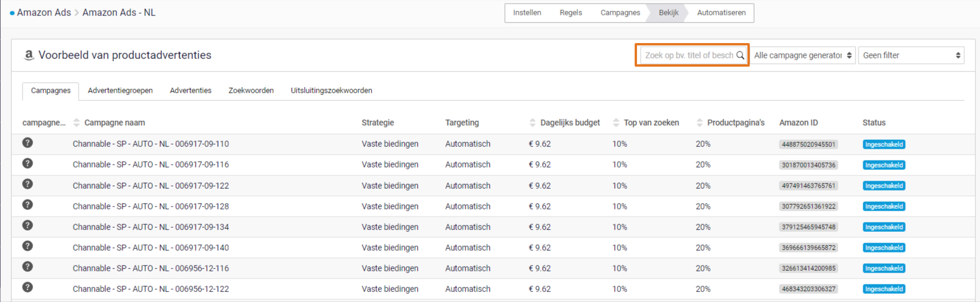Open the Geen filter dropdown

click(x=911, y=55)
